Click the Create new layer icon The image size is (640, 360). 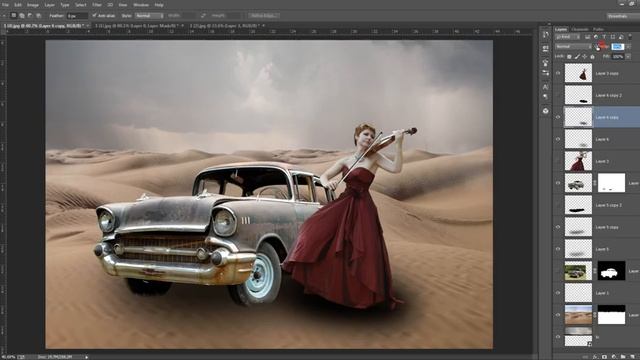click(633, 357)
